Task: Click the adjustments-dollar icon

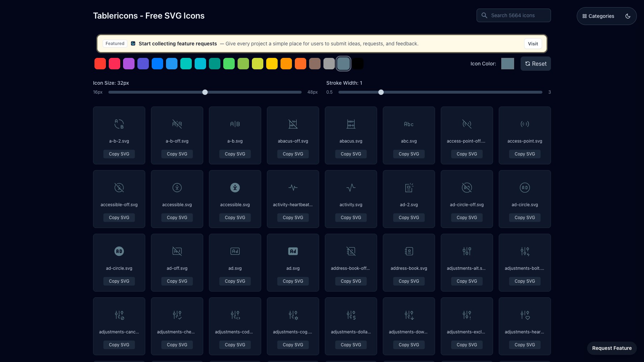Action: tap(351, 315)
